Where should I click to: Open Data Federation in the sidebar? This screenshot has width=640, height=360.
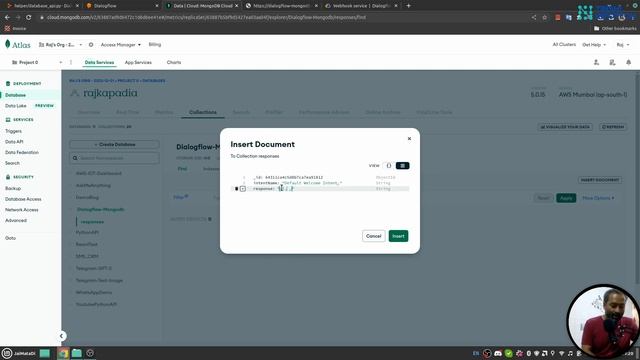[22, 152]
